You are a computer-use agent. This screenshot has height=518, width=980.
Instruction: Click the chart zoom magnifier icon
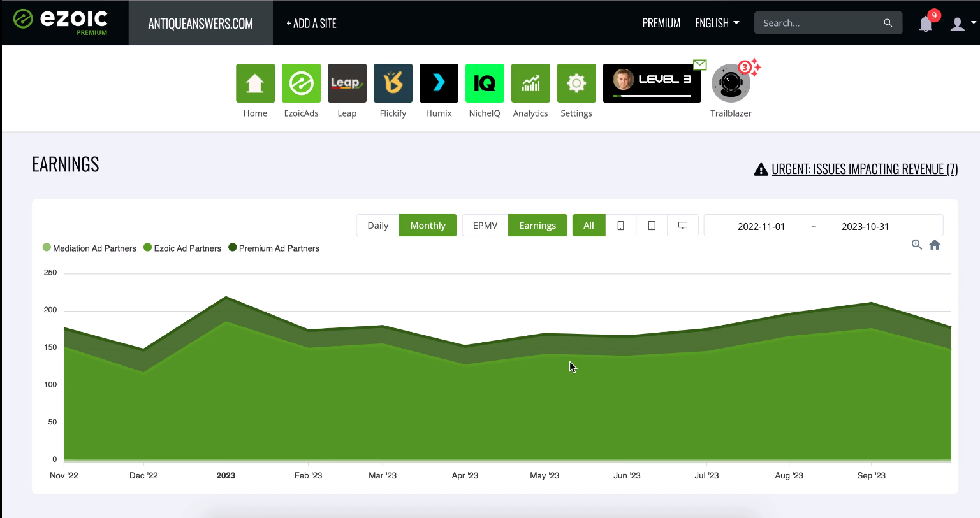(917, 245)
